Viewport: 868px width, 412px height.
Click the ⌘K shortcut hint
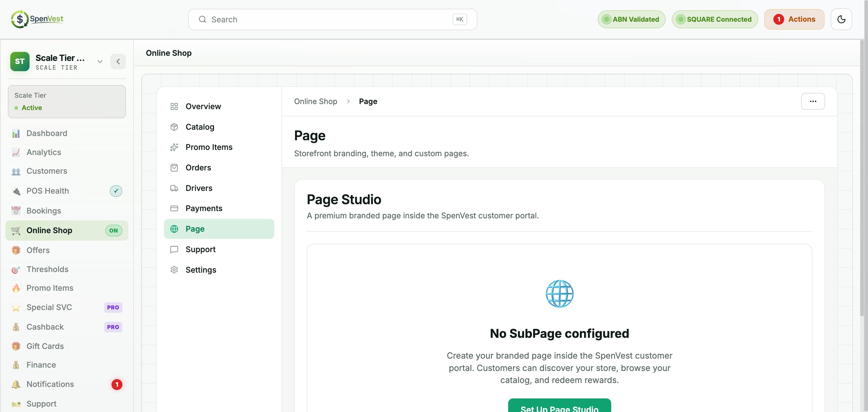tap(460, 19)
